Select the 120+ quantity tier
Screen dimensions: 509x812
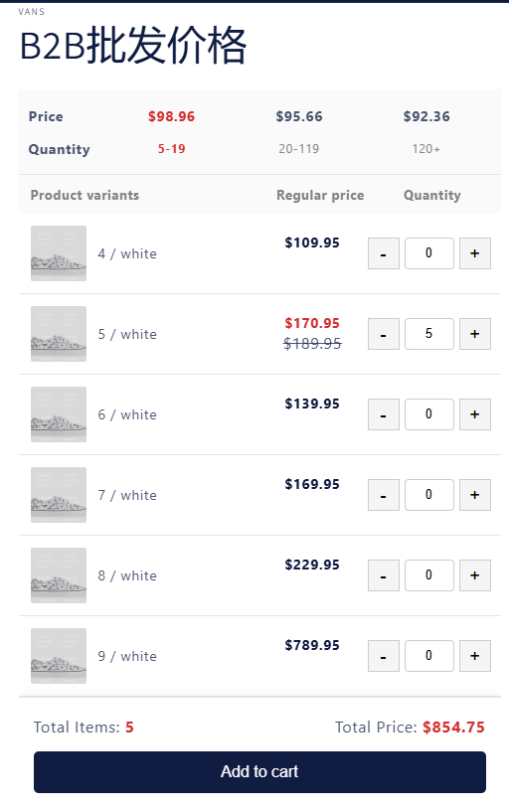(426, 149)
